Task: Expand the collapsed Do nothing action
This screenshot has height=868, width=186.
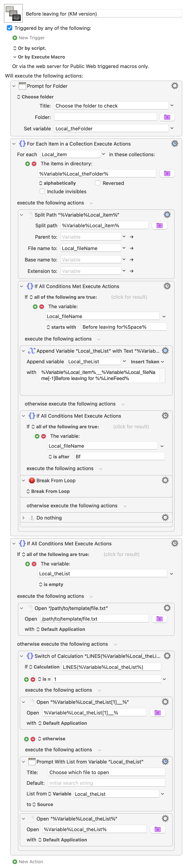Action: tap(23, 517)
